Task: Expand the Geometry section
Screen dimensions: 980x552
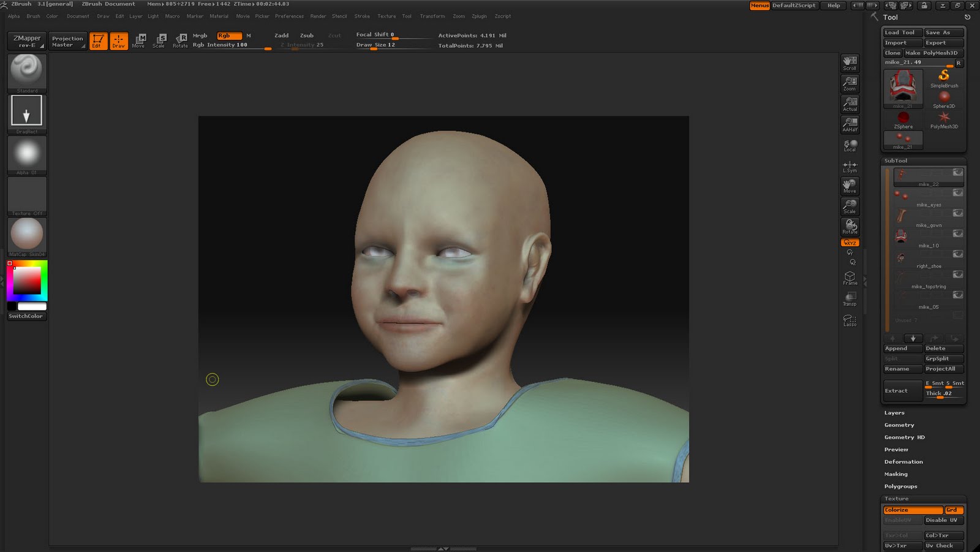Action: coord(899,425)
